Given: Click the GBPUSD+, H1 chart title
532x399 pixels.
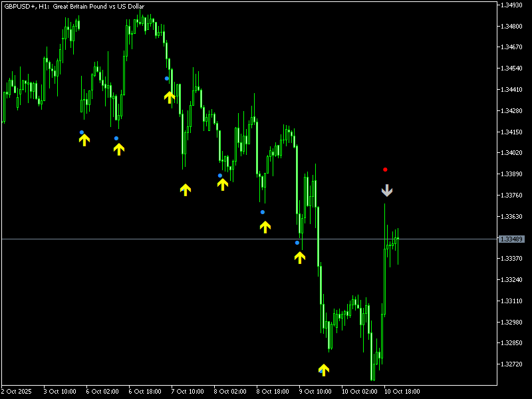Looking at the screenshot, I should click(73, 7).
